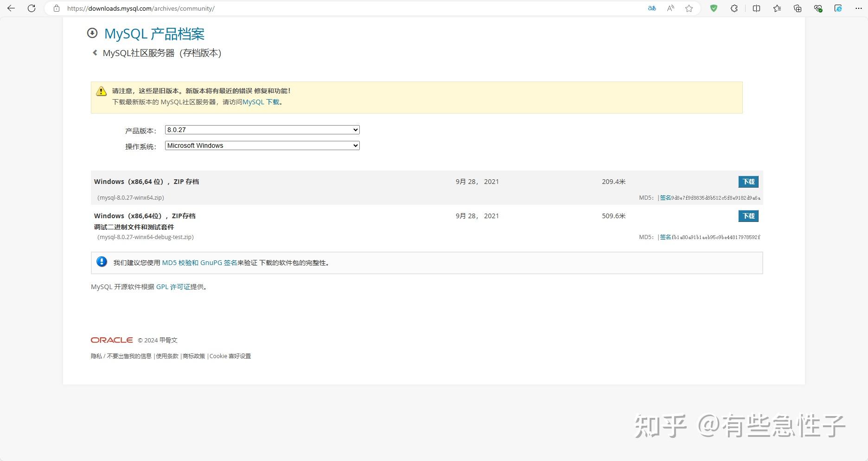Viewport: 868px width, 461px height.
Task: Open Cookie 喜好设置 in the footer
Action: [x=230, y=356]
